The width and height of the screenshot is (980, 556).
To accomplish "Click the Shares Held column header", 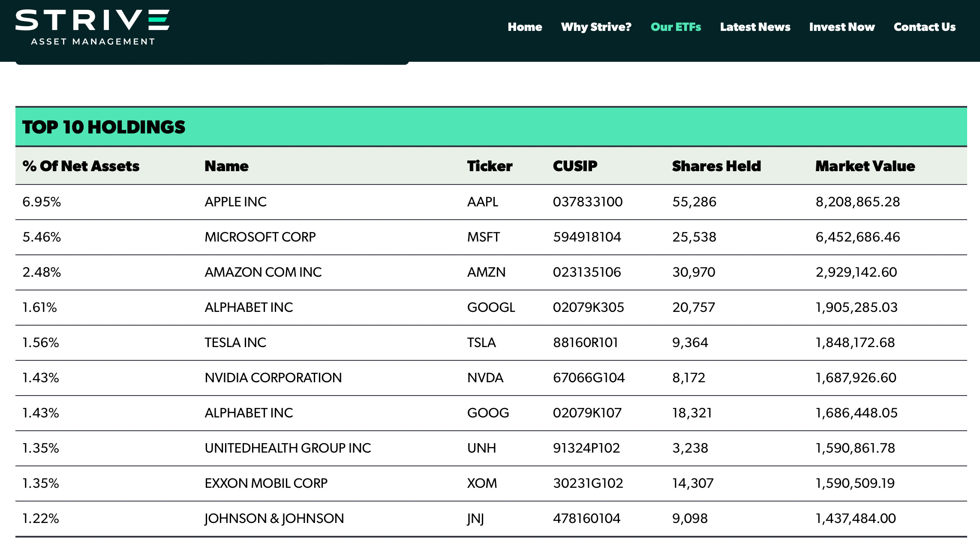I will tap(716, 166).
